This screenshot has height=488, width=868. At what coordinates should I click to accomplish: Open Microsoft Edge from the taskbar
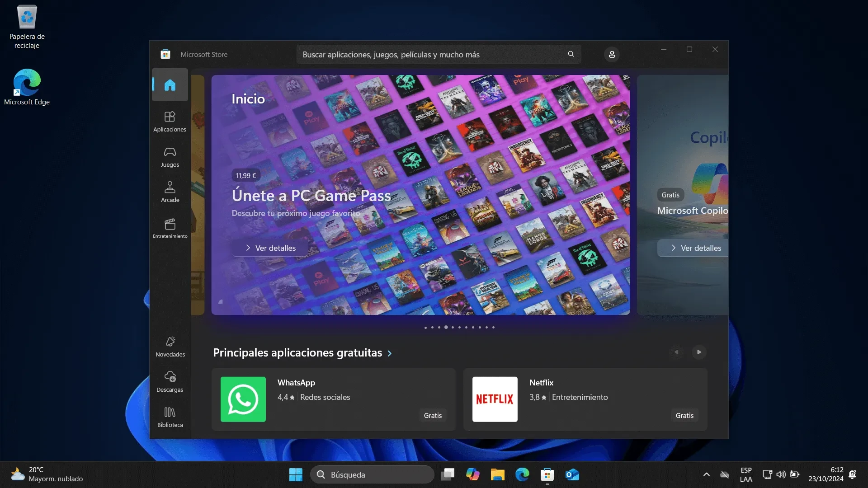(x=523, y=474)
